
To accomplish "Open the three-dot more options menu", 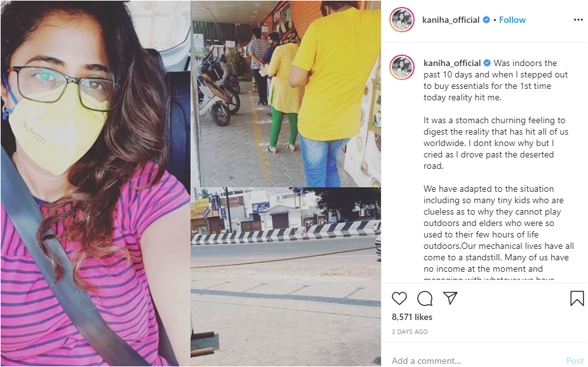I will point(578,20).
